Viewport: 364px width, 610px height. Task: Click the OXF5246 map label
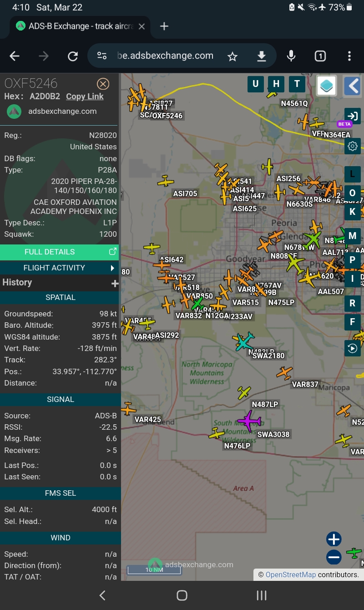[x=167, y=116]
